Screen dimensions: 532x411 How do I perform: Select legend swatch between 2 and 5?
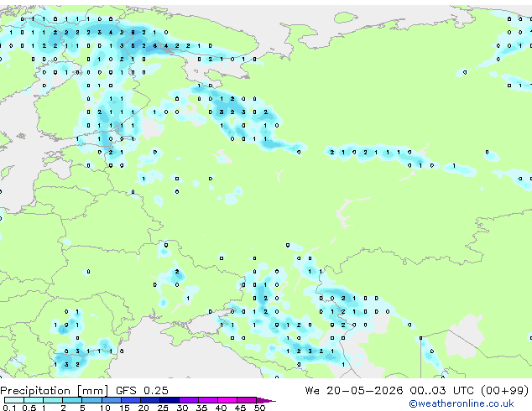point(72,400)
